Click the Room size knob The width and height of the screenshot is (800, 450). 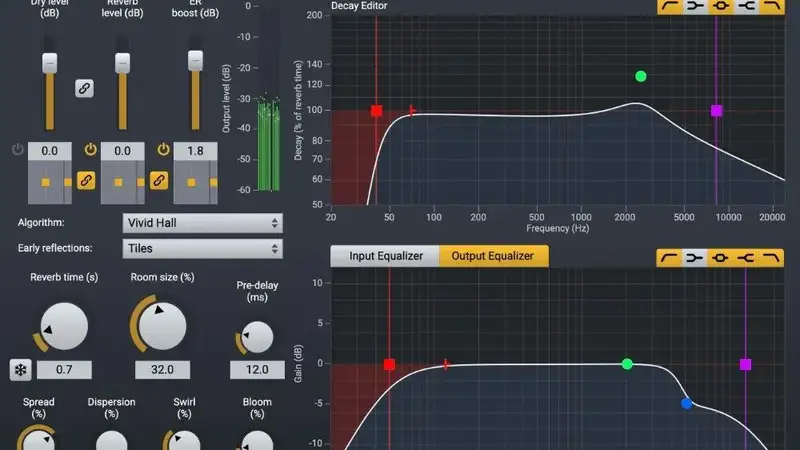162,327
